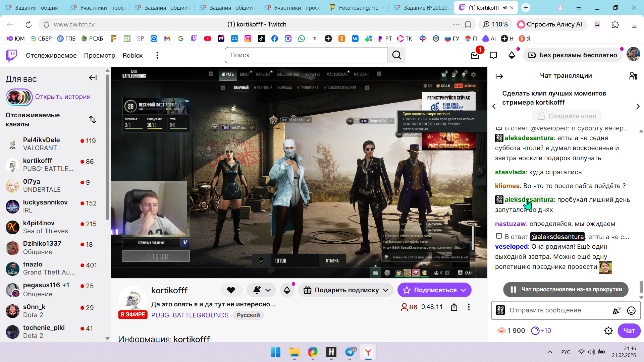Screen dimensions: 644x362
Task: Open the Twitch notifications inbox icon
Action: point(475,55)
